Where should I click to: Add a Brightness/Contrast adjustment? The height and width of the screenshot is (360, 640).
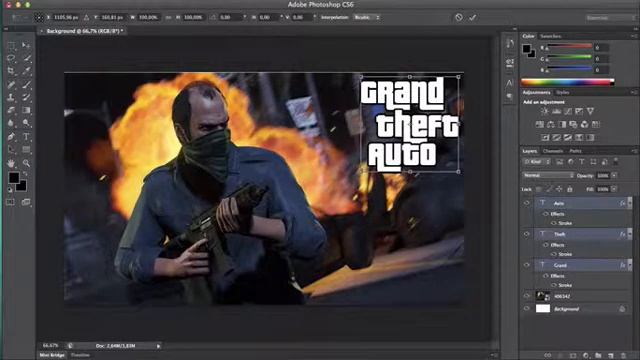click(x=544, y=111)
